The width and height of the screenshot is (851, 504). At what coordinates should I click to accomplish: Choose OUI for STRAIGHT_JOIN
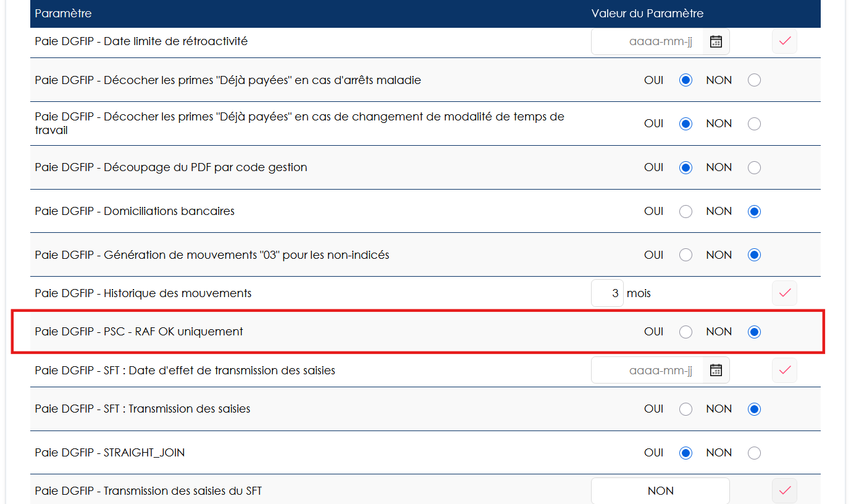[x=685, y=453]
